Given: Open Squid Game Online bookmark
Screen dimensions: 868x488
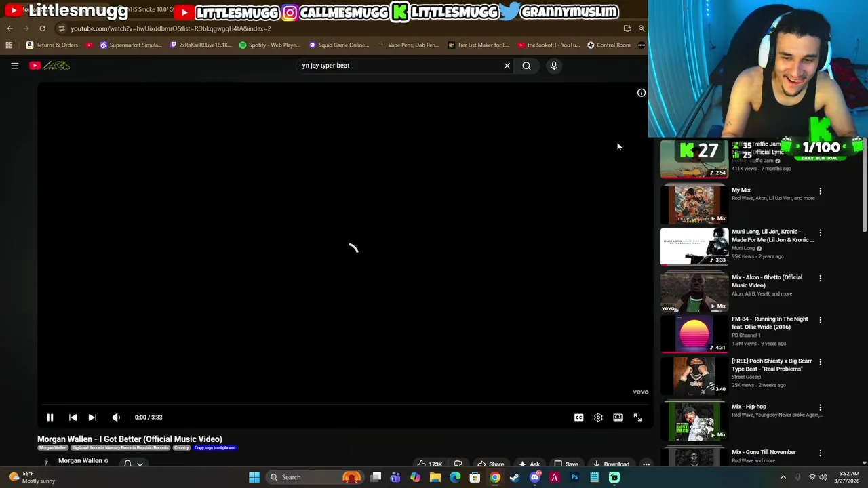Looking at the screenshot, I should (x=338, y=45).
